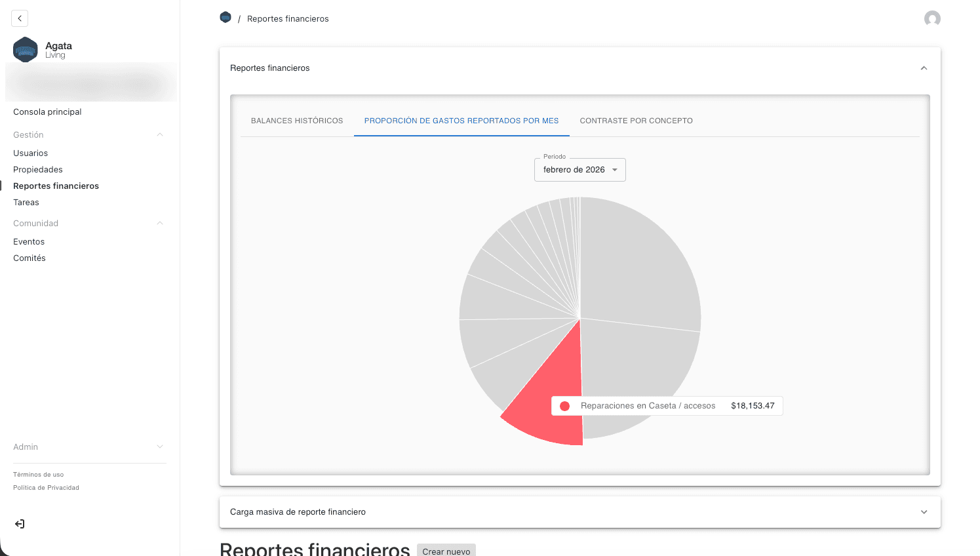Image resolution: width=980 pixels, height=556 pixels.
Task: Click the breadcrumb home hexagon icon
Action: pyautogui.click(x=225, y=18)
